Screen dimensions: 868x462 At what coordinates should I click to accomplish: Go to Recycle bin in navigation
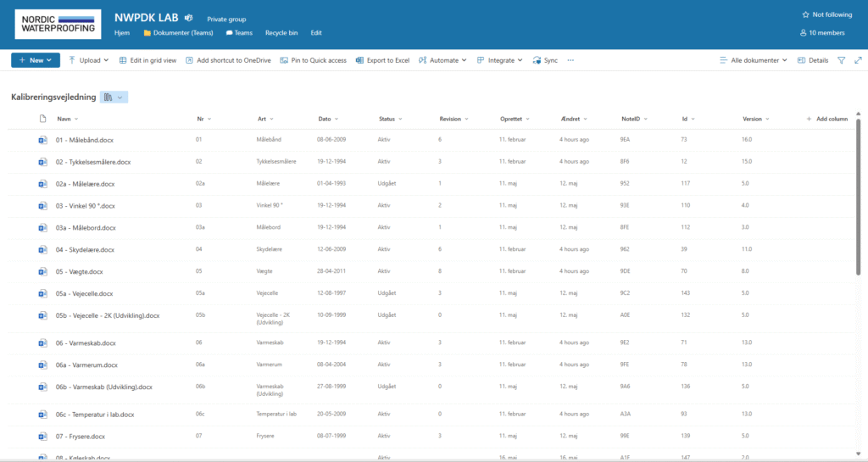click(x=281, y=32)
